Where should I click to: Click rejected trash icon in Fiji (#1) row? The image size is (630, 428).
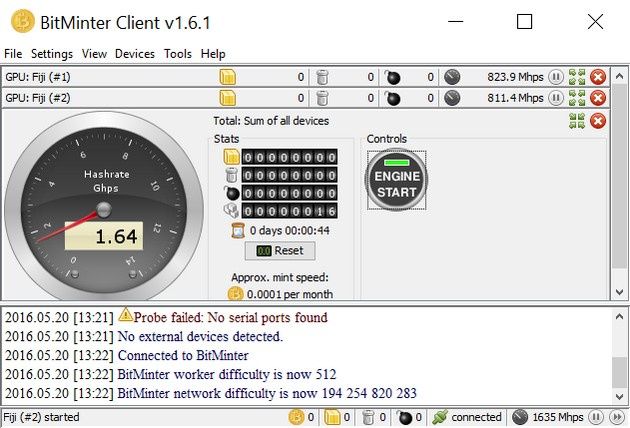point(322,77)
